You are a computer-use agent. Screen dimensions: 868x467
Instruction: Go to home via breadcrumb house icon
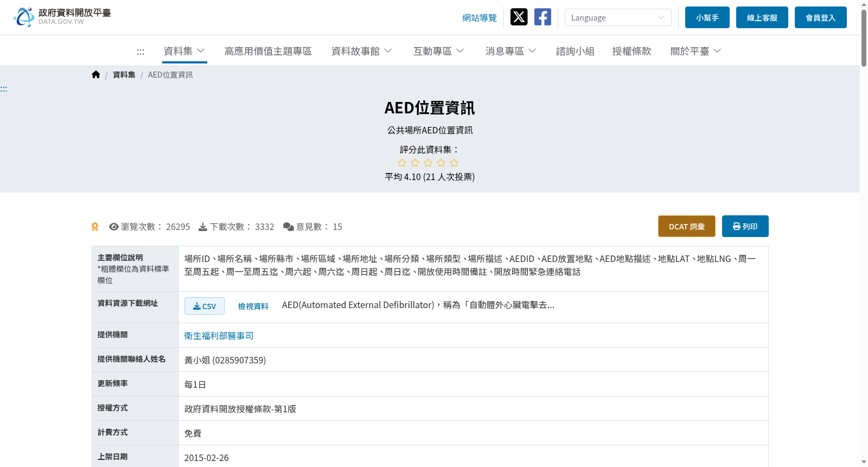pyautogui.click(x=95, y=74)
